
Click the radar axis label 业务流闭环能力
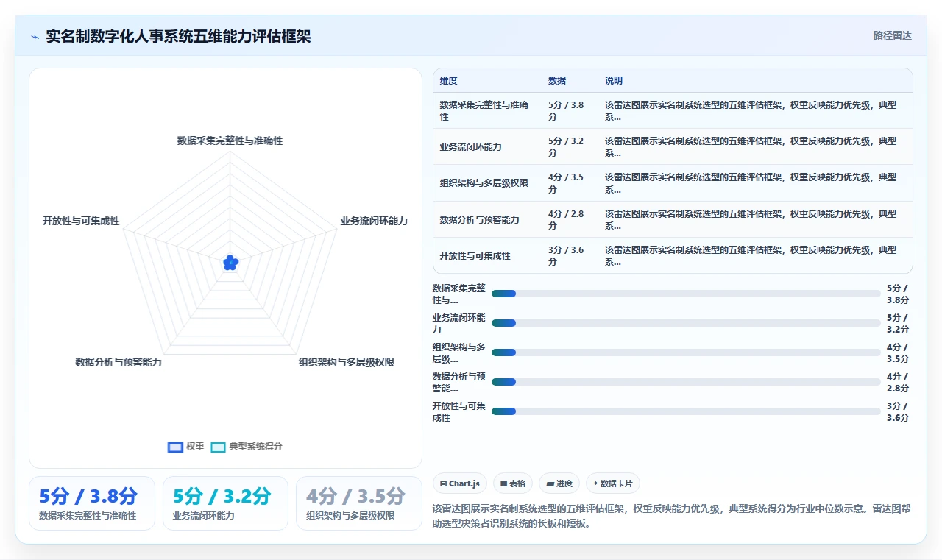point(374,221)
